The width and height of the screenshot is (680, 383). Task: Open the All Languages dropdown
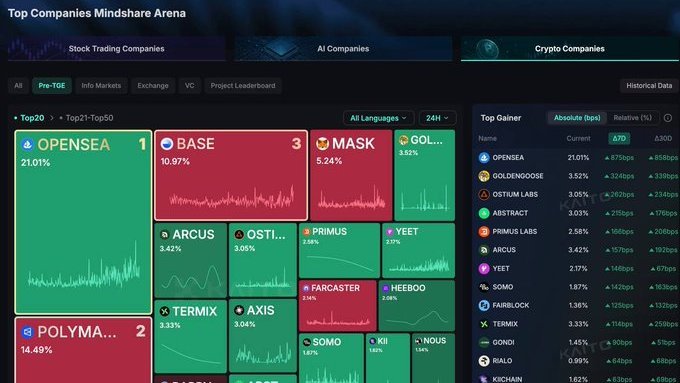tap(378, 118)
